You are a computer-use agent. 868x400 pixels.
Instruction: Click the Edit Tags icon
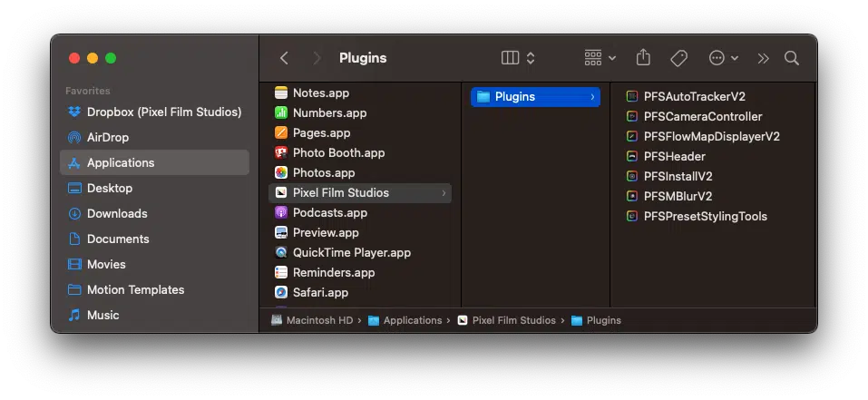click(678, 58)
